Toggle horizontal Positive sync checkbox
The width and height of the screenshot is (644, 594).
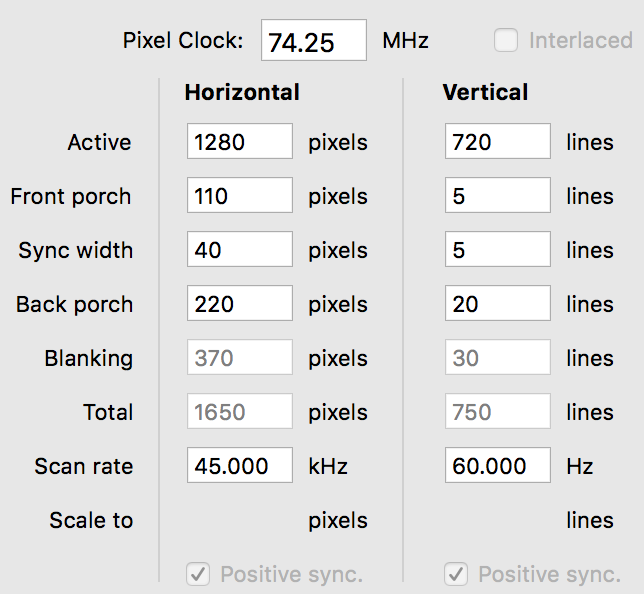(x=198, y=574)
